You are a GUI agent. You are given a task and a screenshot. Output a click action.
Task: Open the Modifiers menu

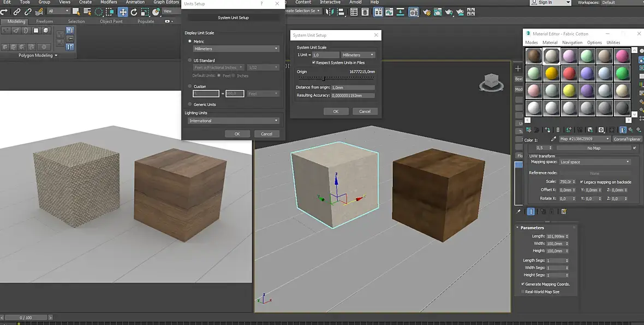pos(109,2)
